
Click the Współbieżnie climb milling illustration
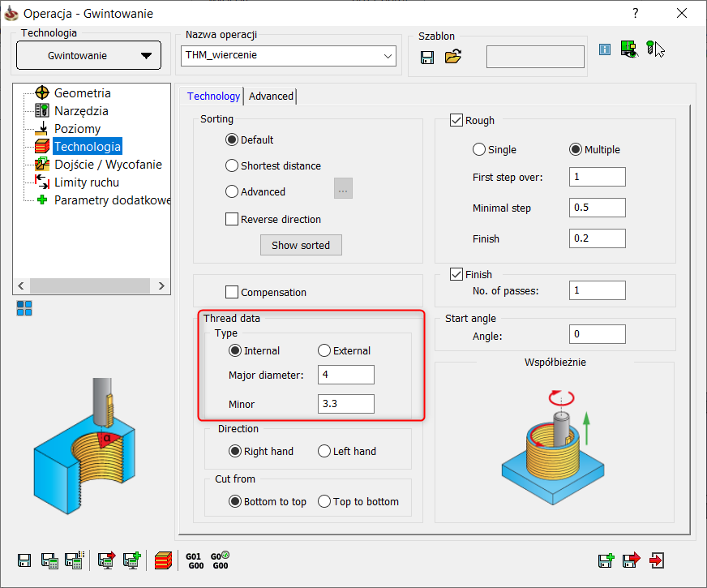(x=553, y=446)
